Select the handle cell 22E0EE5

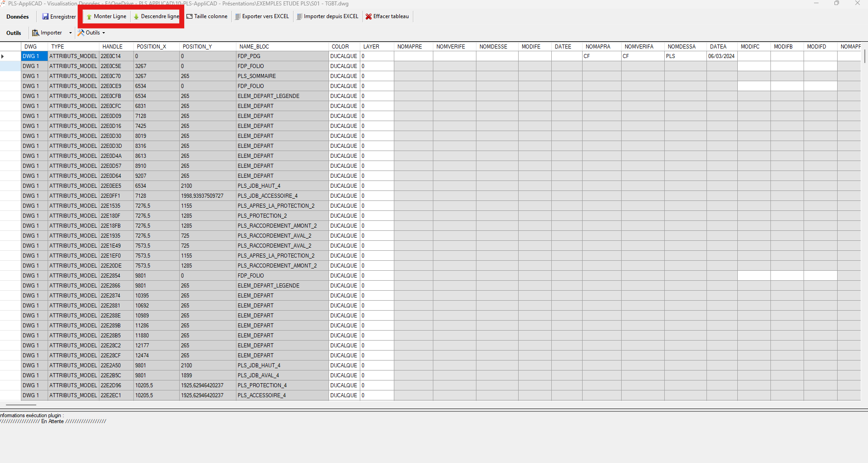111,186
